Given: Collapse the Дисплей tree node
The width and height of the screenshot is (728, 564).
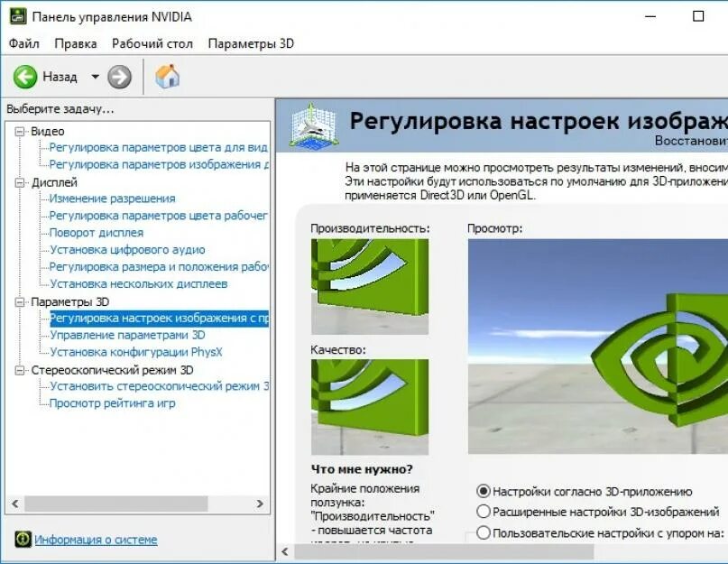Looking at the screenshot, I should (x=20, y=182).
